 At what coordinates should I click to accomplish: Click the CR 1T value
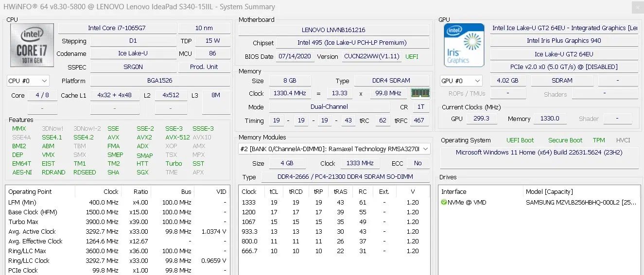[420, 107]
